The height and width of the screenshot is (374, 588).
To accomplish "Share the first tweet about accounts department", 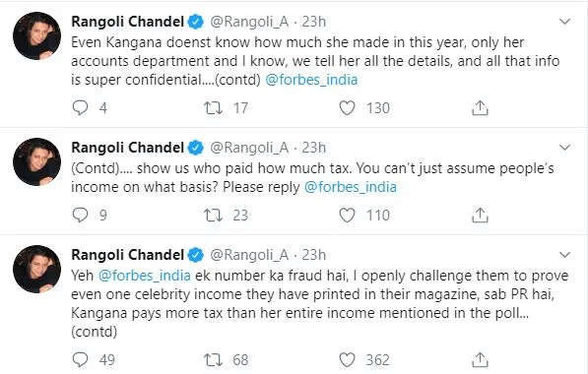I will pos(480,108).
